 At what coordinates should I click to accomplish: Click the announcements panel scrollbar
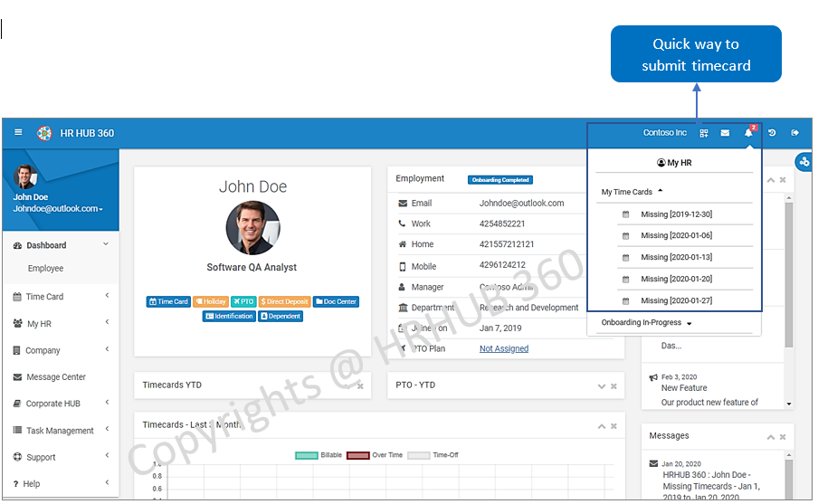tap(789, 274)
